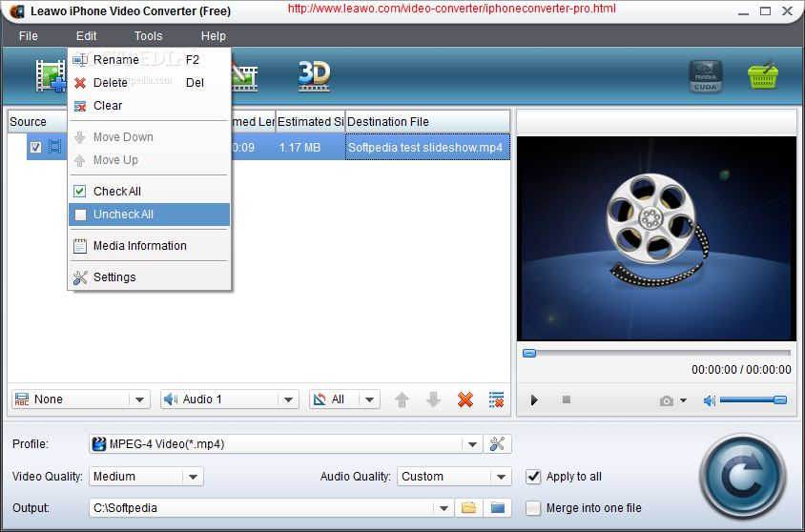Click the preview seek slider handle
The image size is (805, 532).
tap(529, 353)
